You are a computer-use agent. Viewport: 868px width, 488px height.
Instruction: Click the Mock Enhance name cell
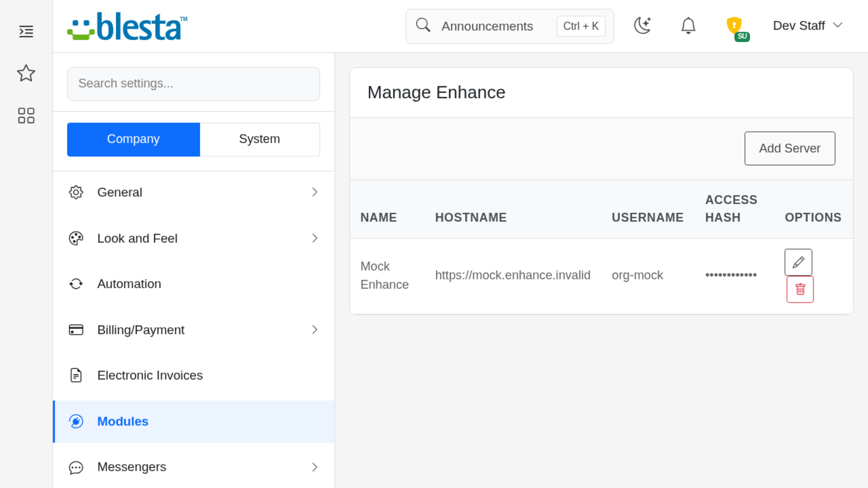[x=384, y=276]
